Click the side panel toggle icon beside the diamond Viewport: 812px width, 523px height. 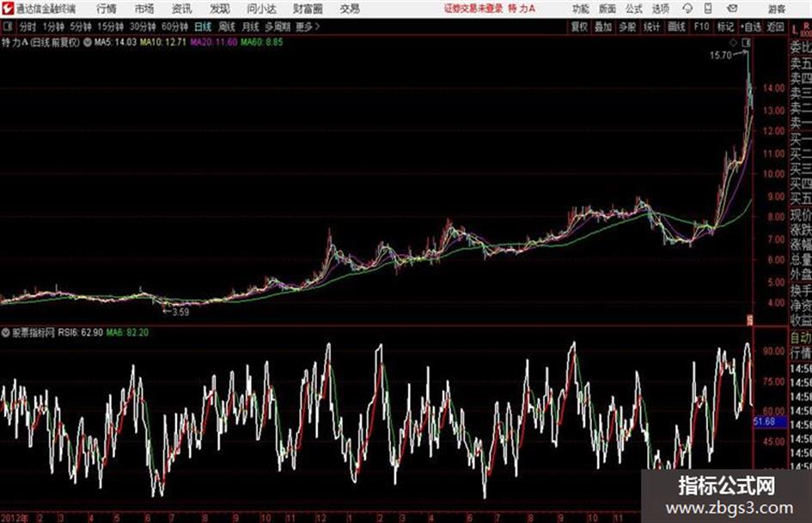(x=746, y=42)
